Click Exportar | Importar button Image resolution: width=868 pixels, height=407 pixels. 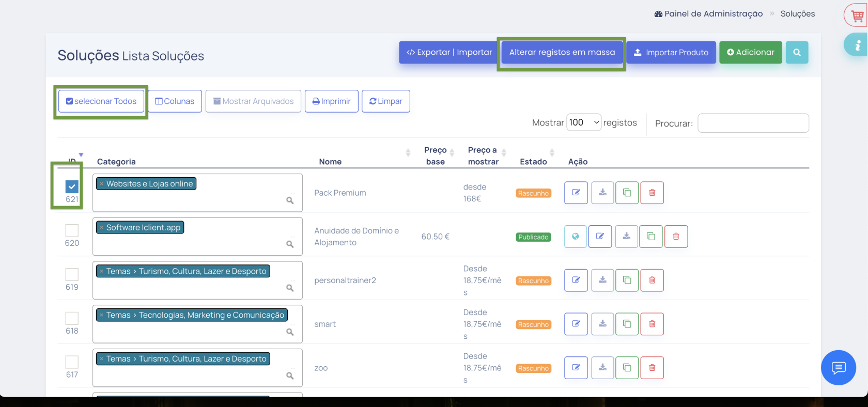point(449,52)
